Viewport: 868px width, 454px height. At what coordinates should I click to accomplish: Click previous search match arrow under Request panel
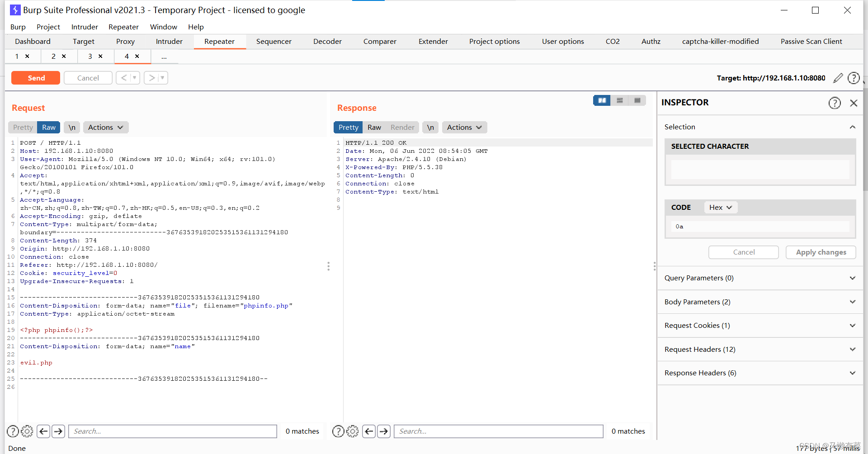(43, 431)
